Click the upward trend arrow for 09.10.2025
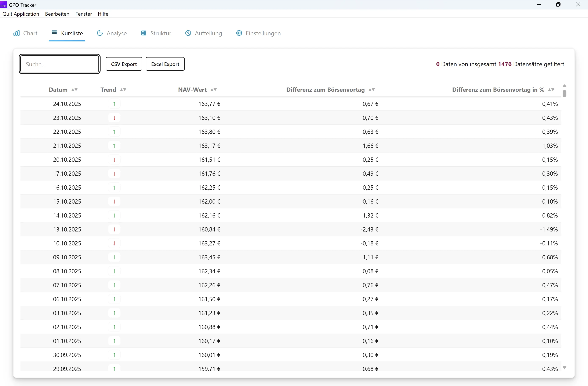This screenshot has height=386, width=588. pos(114,257)
